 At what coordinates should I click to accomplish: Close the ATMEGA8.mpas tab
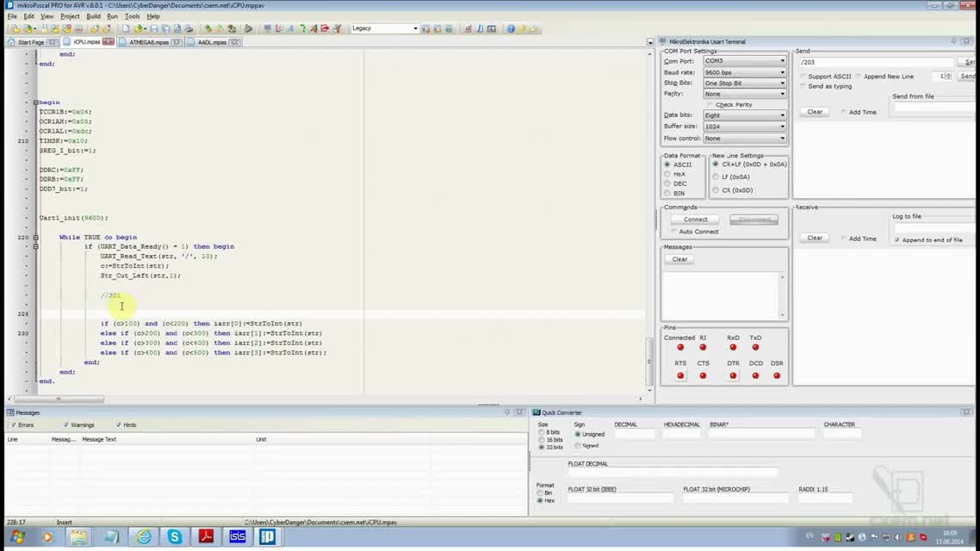(177, 42)
